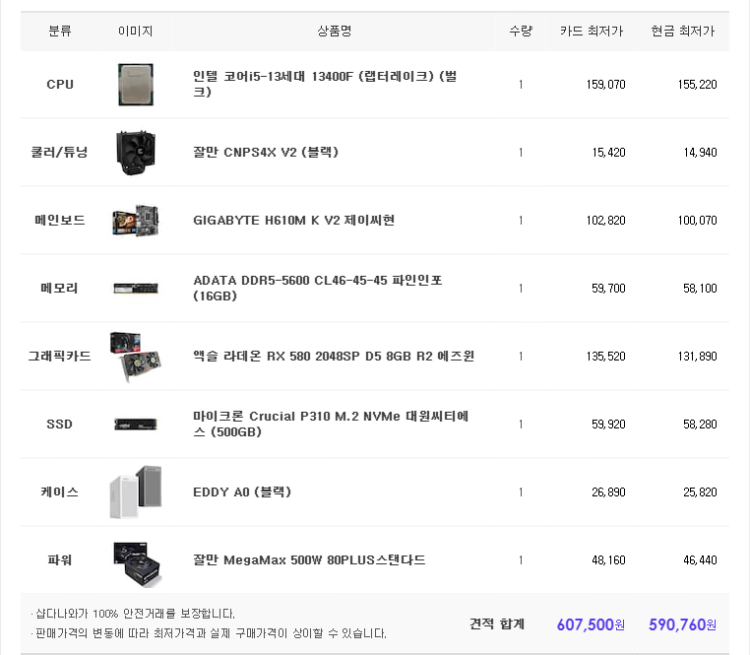The height and width of the screenshot is (655, 750).
Task: Open the EDDY A0 case thumbnail
Action: [x=136, y=492]
